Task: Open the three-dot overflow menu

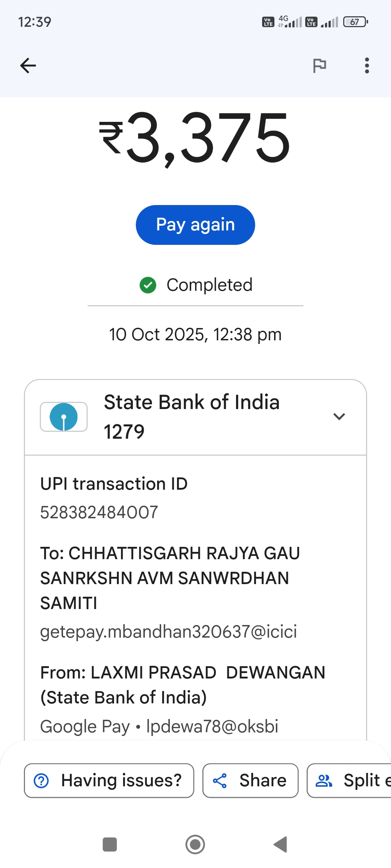Action: point(367,66)
